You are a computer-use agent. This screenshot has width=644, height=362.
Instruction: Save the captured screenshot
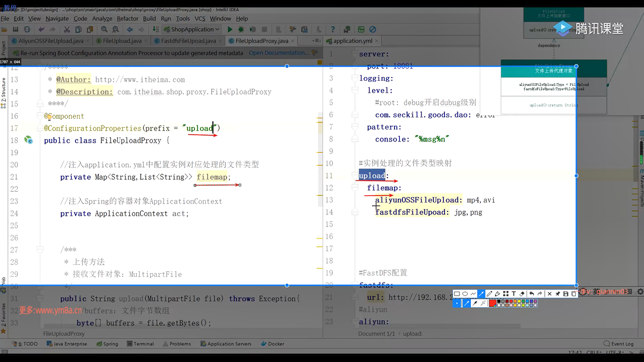tap(566, 294)
